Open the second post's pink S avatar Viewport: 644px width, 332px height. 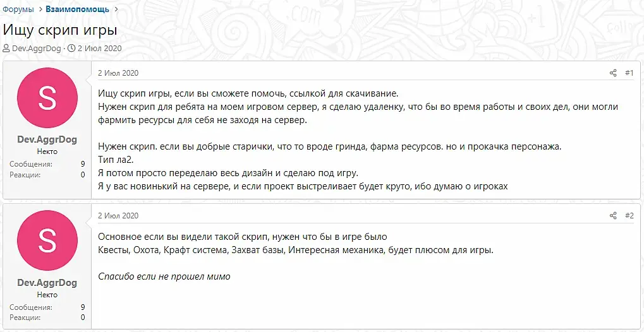[x=47, y=240]
